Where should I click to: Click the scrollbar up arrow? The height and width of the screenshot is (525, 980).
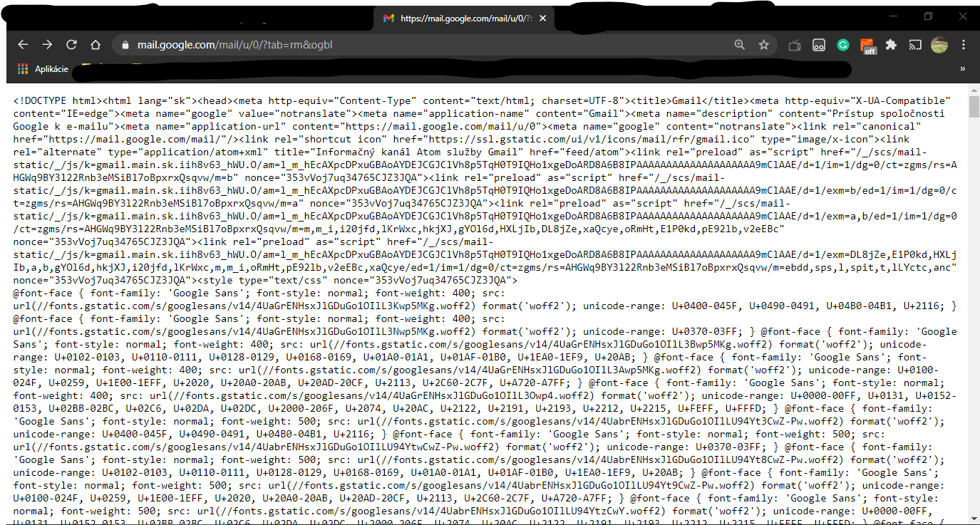974,90
